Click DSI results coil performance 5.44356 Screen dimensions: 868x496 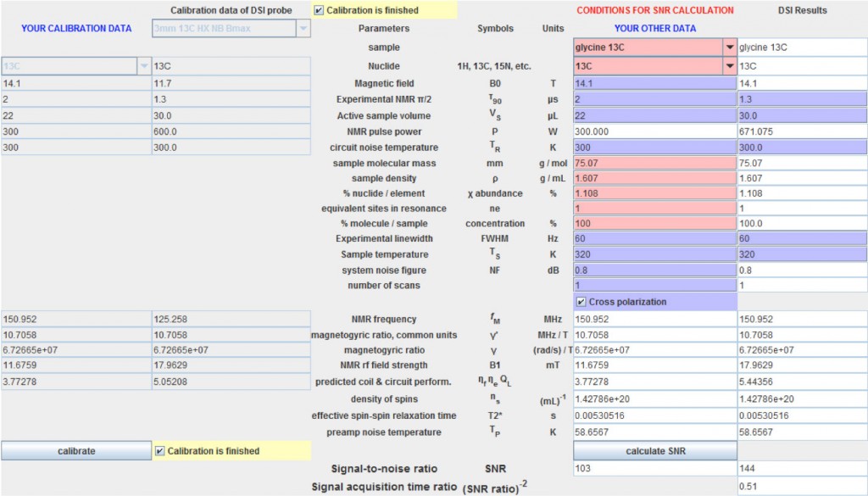802,382
